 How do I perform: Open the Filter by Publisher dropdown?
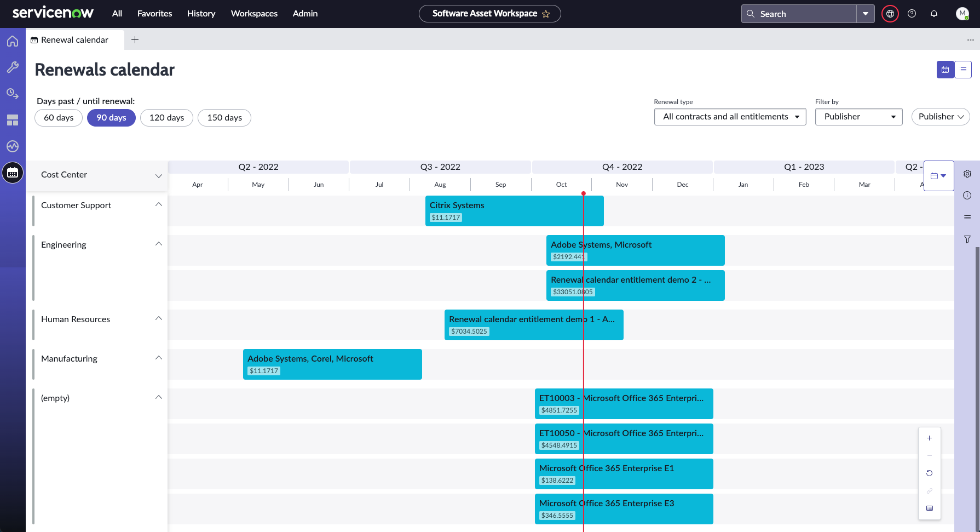[858, 117]
